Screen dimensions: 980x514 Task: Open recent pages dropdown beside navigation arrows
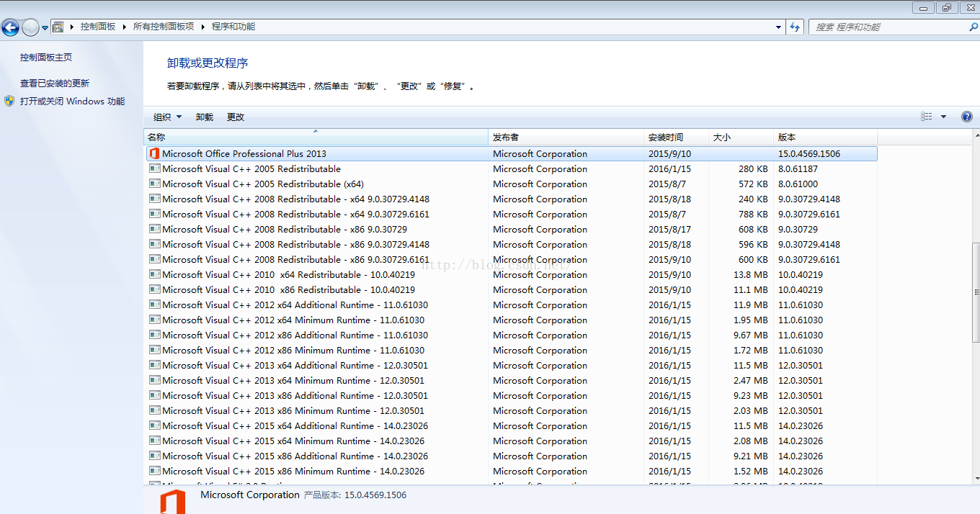(45, 28)
